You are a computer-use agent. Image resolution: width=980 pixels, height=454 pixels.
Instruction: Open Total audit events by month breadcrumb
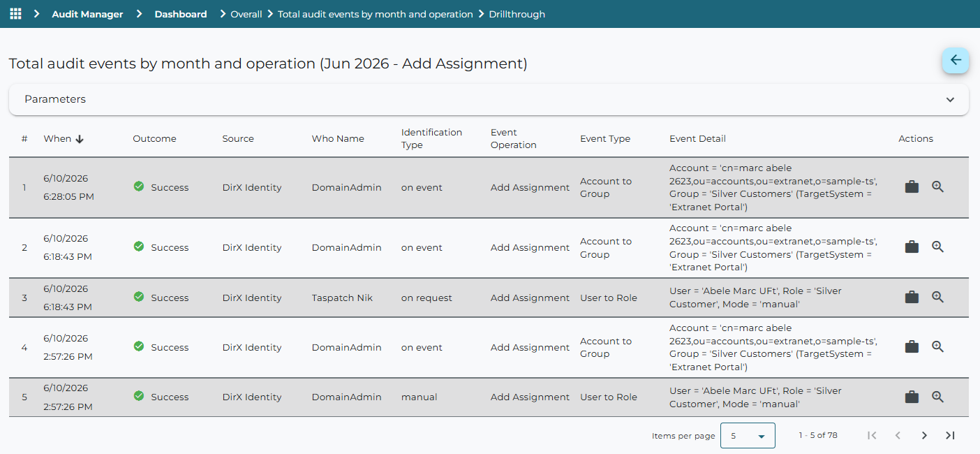[x=376, y=14]
